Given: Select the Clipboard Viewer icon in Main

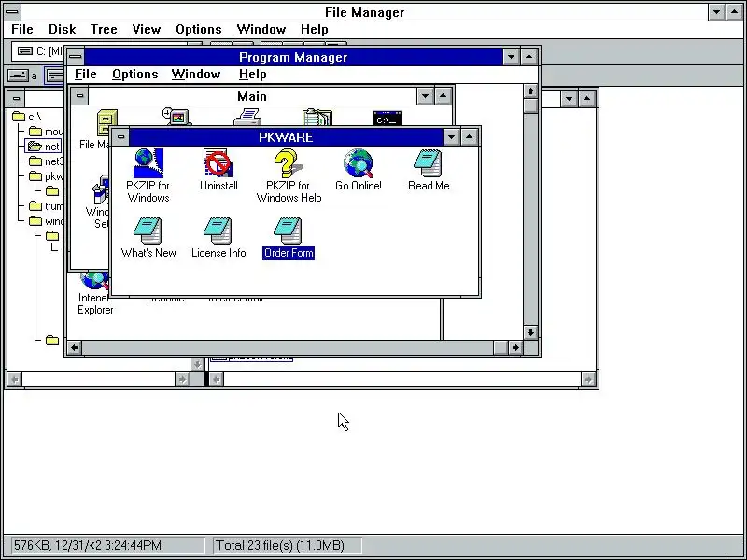Looking at the screenshot, I should pyautogui.click(x=317, y=118).
